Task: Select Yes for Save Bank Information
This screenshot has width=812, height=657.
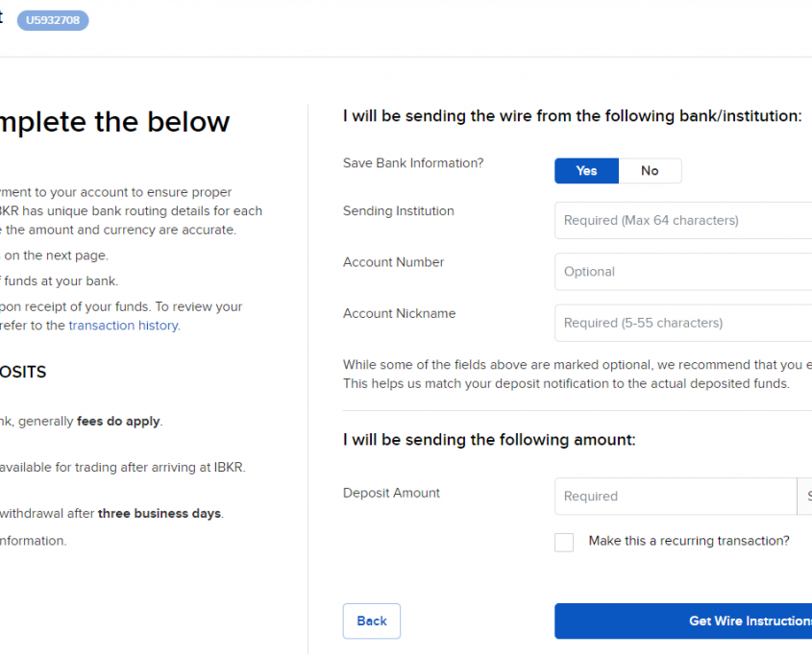Action: pyautogui.click(x=586, y=171)
